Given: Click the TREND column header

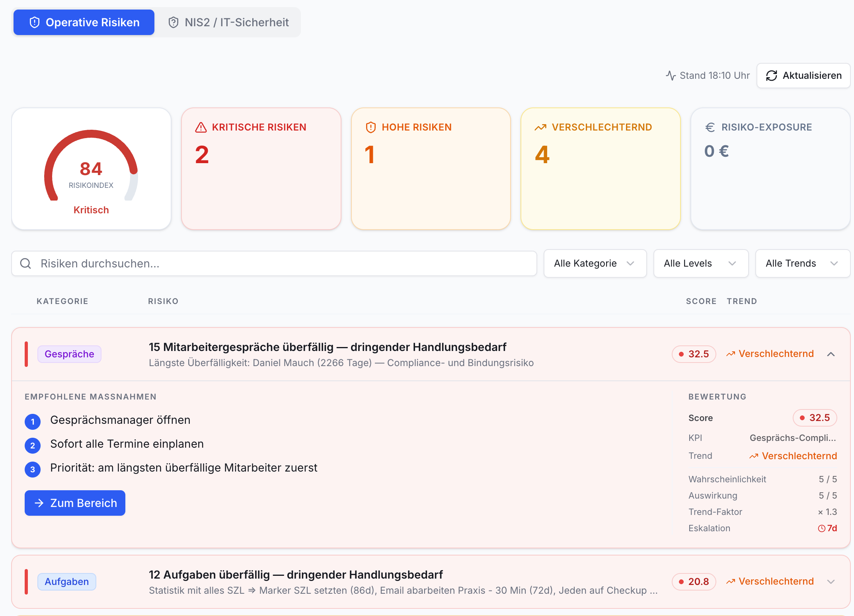Looking at the screenshot, I should [x=742, y=301].
